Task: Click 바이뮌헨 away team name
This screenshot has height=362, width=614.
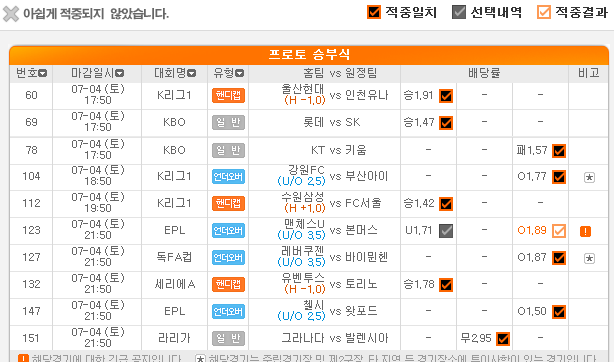Action: (367, 258)
